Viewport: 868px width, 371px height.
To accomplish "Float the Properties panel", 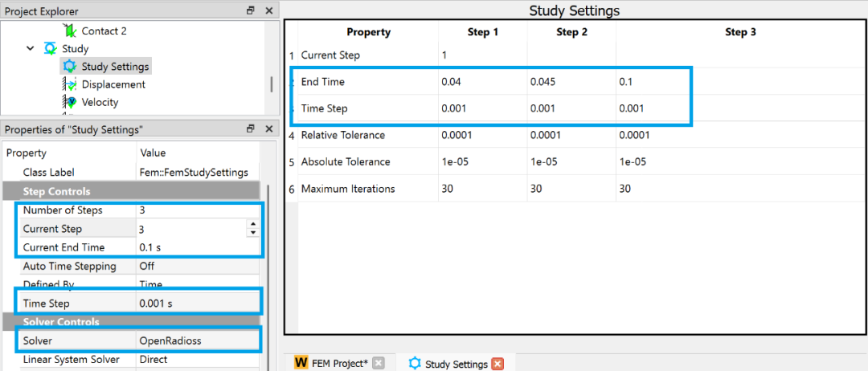I will click(251, 128).
